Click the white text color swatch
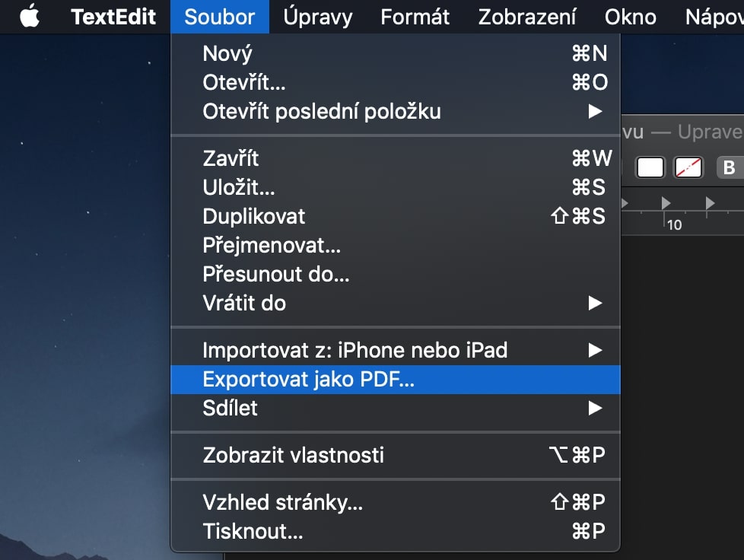The height and width of the screenshot is (560, 744). tap(650, 167)
